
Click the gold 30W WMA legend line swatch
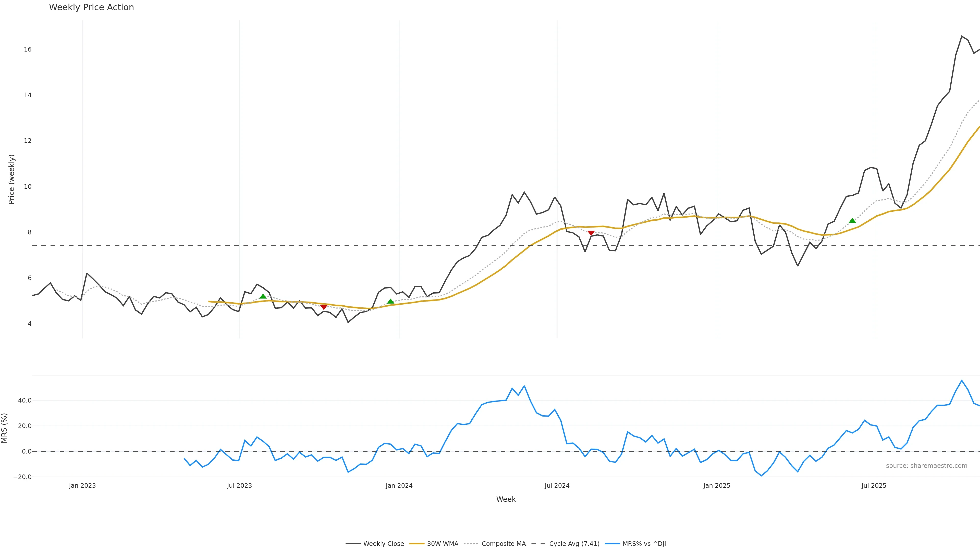tap(416, 544)
